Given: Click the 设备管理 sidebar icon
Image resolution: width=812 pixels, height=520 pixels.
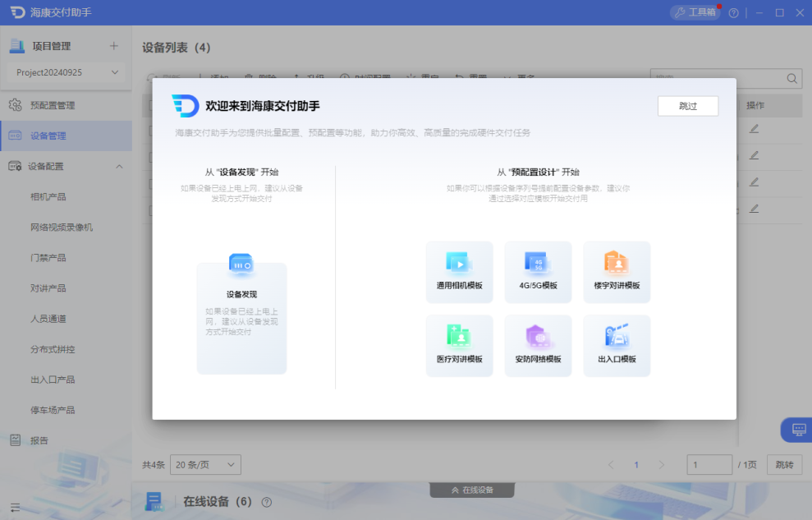Looking at the screenshot, I should [15, 136].
